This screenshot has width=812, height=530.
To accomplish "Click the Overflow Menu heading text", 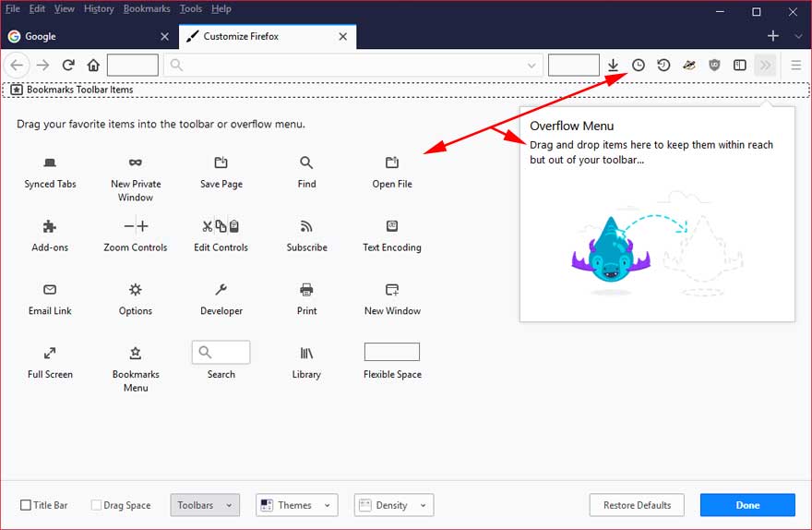I will click(572, 126).
